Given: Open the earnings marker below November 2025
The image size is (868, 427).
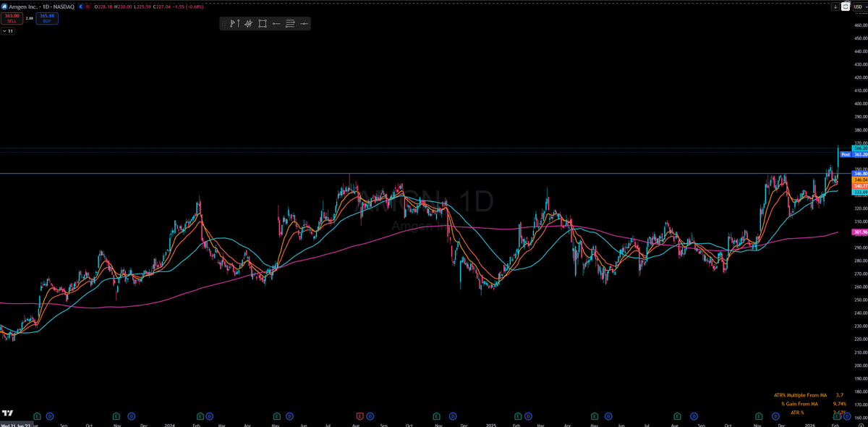Looking at the screenshot, I should [759, 416].
